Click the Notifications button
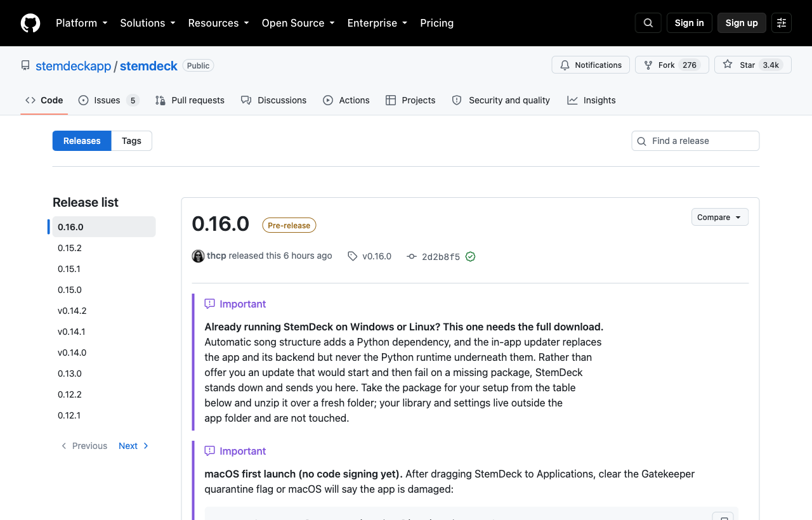Screen dimensions: 812x520 pos(591,65)
